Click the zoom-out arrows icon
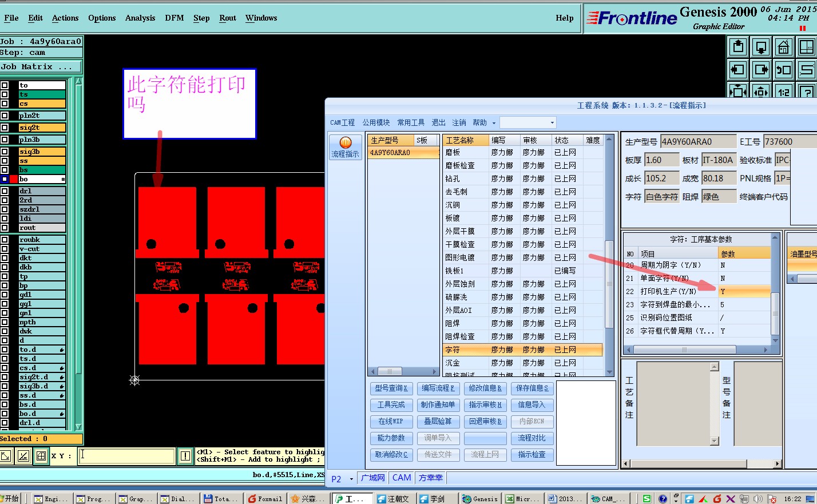This screenshot has height=504, width=817. click(761, 90)
